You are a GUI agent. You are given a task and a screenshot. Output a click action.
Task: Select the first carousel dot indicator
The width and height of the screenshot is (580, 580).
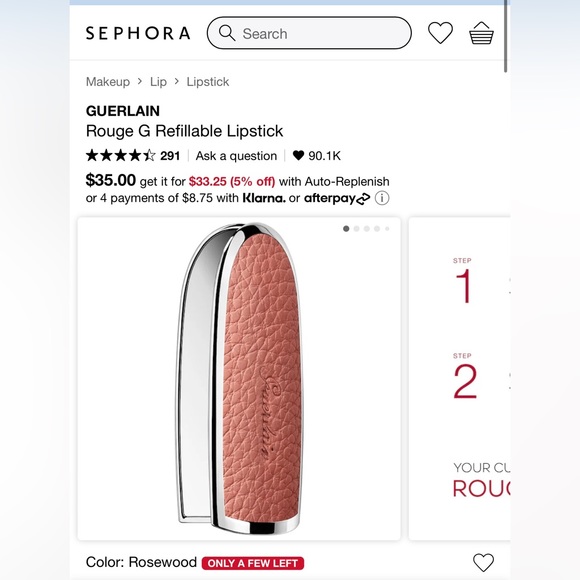coord(346,229)
